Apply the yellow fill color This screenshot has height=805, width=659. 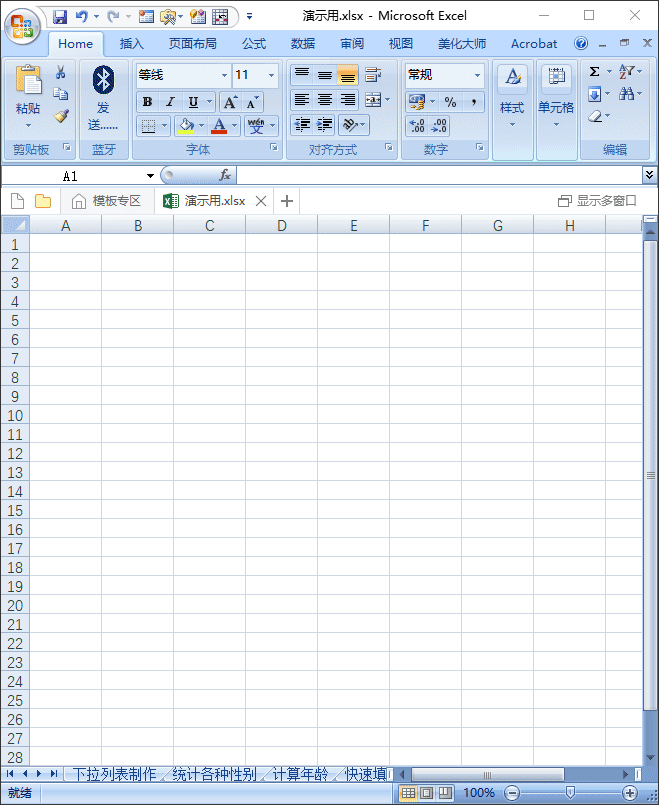186,125
